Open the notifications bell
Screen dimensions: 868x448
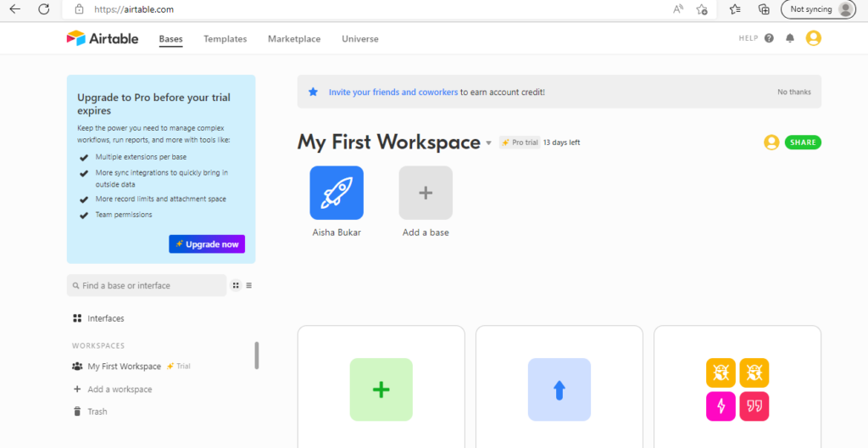790,38
